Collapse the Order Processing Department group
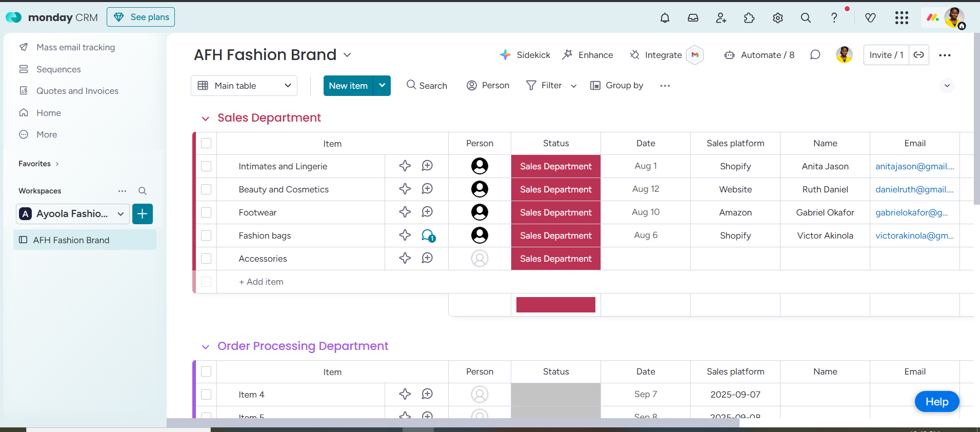 206,347
